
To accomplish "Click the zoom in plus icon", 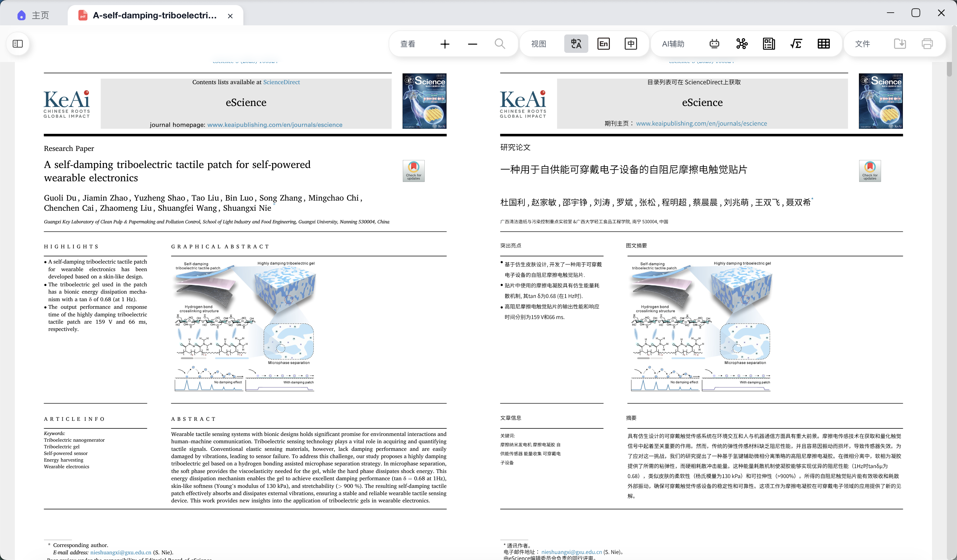I will click(x=445, y=44).
